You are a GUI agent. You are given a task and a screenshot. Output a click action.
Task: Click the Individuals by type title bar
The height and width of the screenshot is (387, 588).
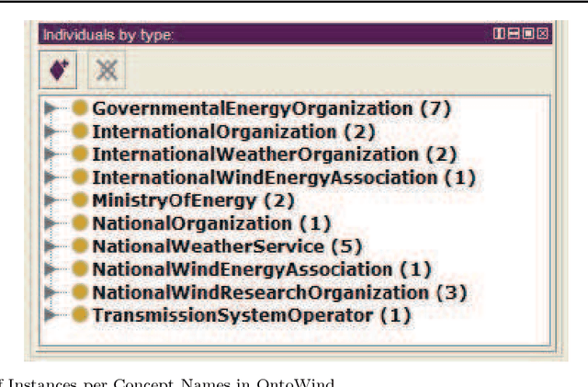276,35
